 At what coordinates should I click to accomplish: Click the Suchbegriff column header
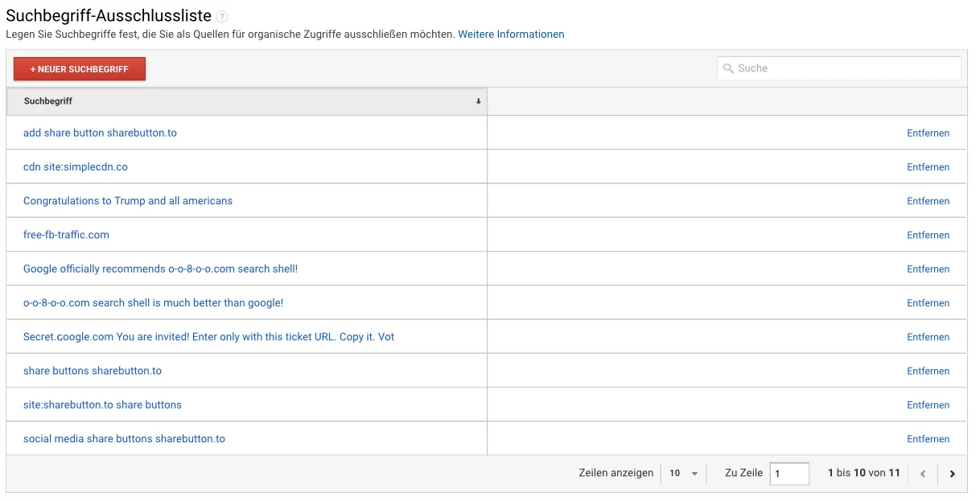(x=48, y=101)
